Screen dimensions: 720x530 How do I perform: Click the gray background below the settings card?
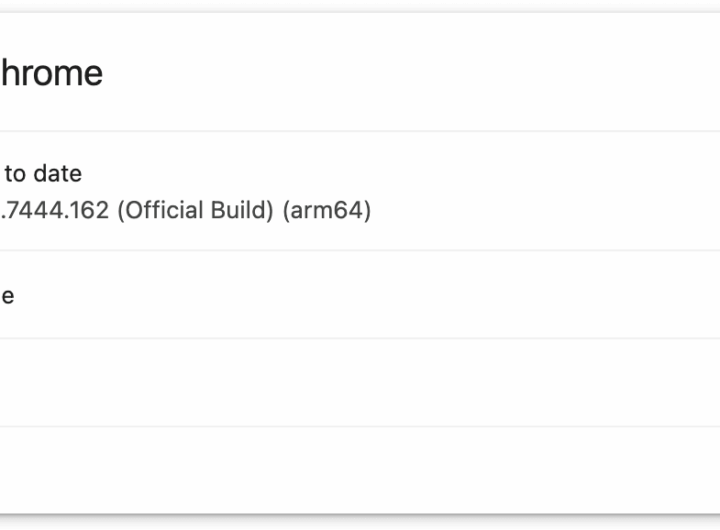point(360,524)
